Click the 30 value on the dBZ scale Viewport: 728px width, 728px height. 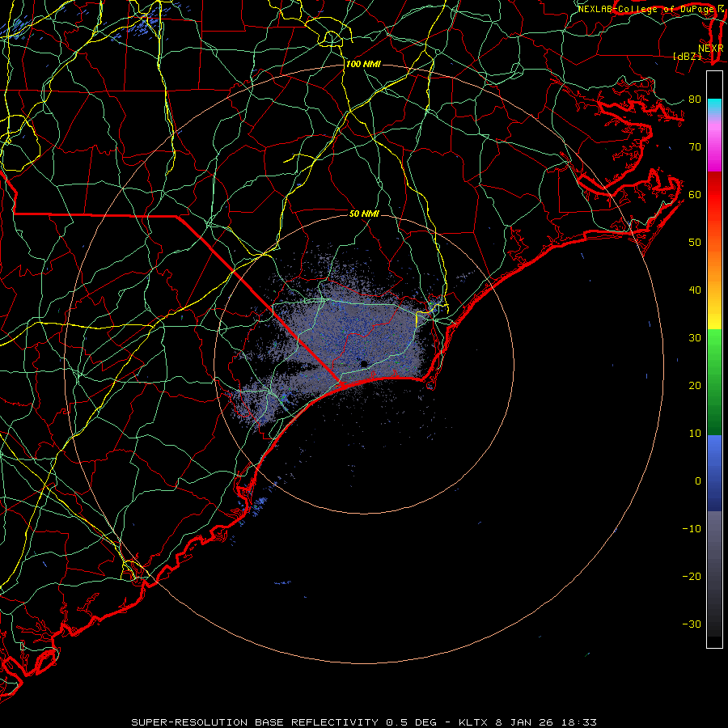(x=695, y=338)
